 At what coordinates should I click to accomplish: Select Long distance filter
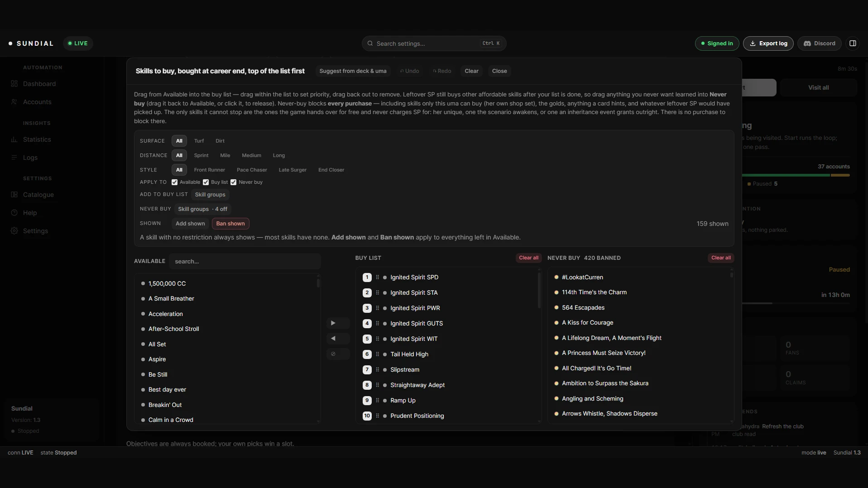[278, 155]
